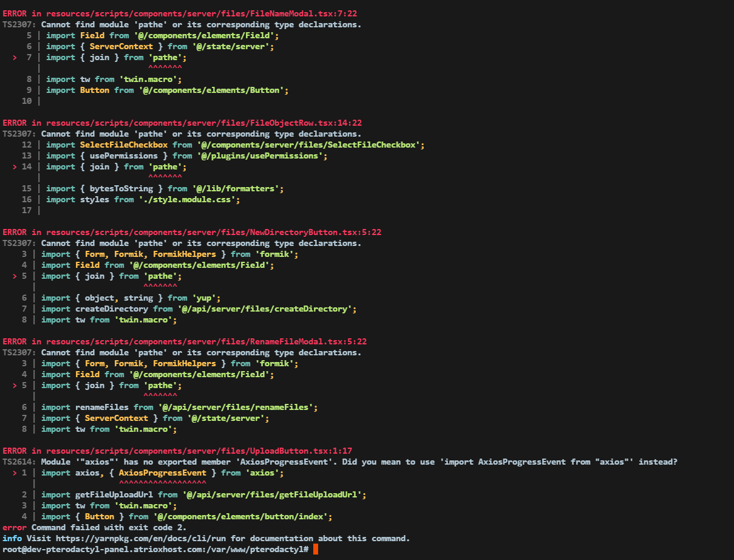Click '@/api/server/files/createDirectory' import path
Screen dimensions: 734x560
(x=265, y=309)
